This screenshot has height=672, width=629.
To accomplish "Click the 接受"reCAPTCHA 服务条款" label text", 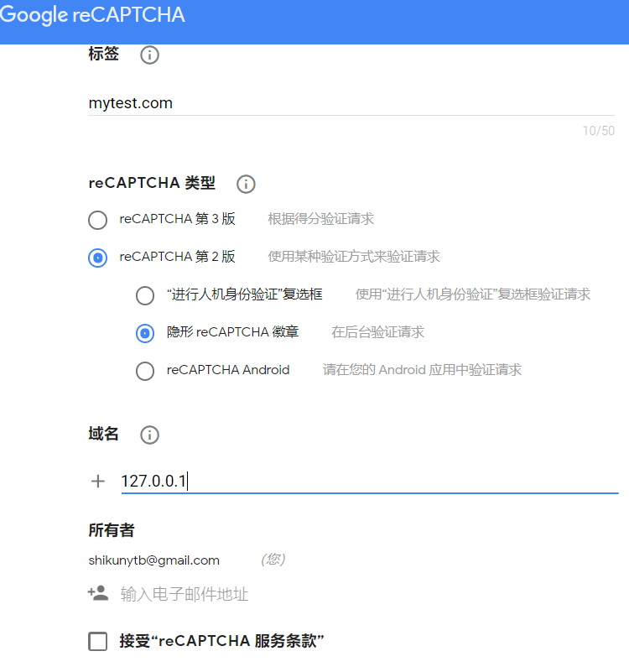I will pos(221,641).
